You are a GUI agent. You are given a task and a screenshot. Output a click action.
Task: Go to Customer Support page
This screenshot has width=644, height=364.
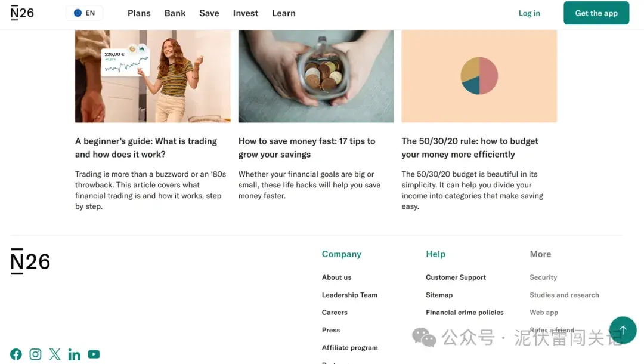(456, 277)
